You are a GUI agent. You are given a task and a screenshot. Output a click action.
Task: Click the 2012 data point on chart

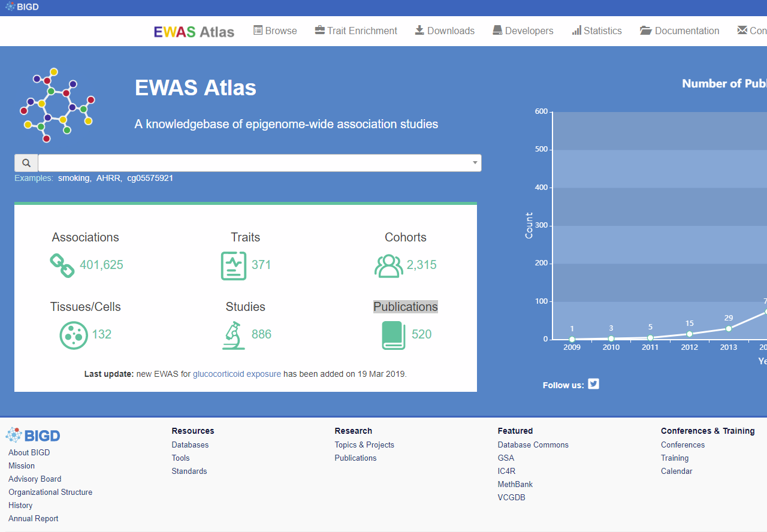click(x=690, y=334)
